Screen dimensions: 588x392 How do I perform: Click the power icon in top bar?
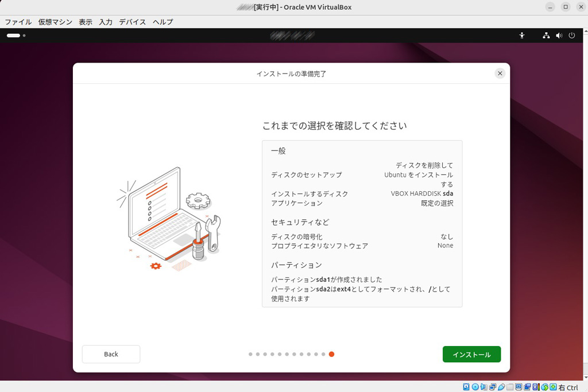[x=572, y=36]
